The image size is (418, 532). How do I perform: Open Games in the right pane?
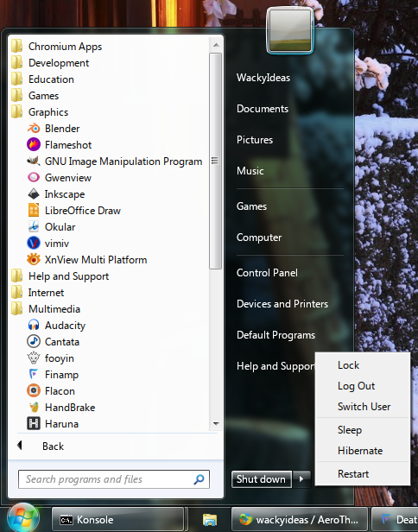[x=251, y=206]
